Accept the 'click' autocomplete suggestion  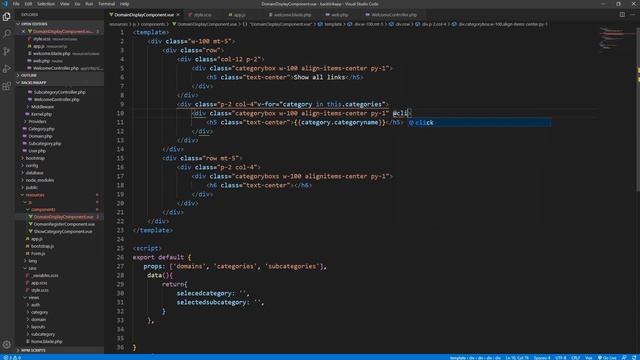pos(479,122)
